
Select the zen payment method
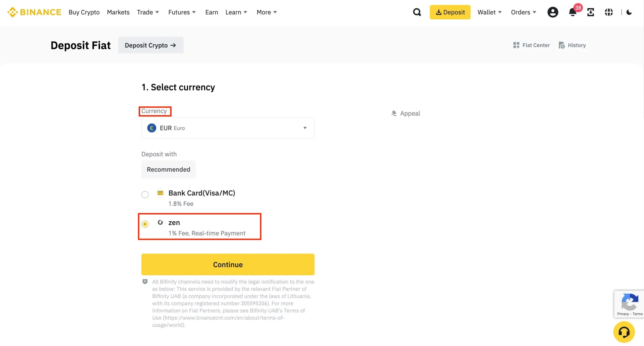point(145,224)
